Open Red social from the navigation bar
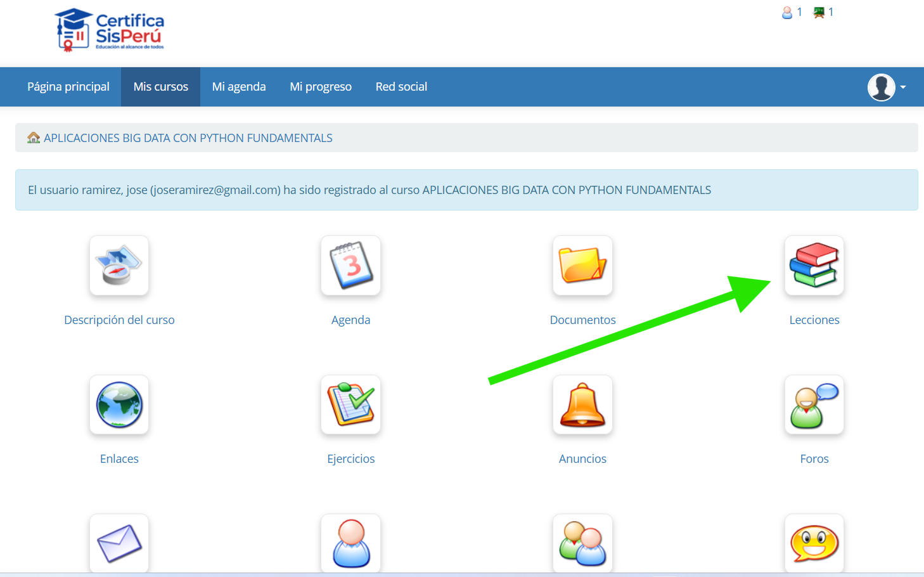 401,87
